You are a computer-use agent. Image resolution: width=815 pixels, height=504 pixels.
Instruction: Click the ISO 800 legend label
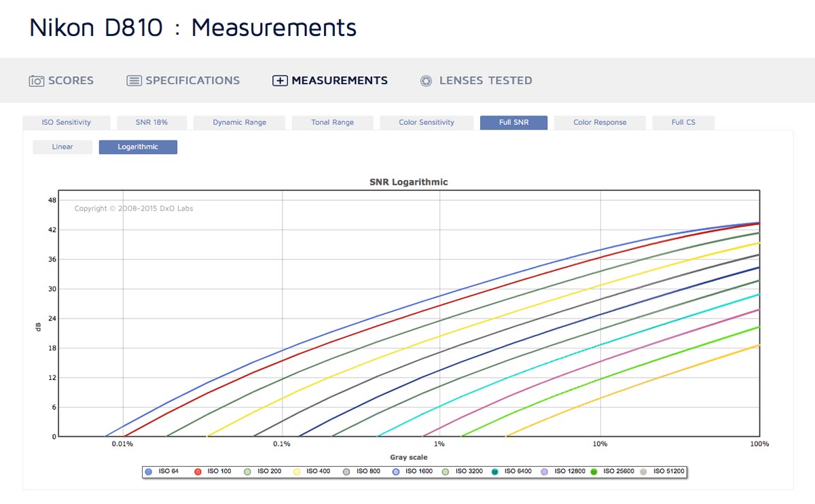368,471
